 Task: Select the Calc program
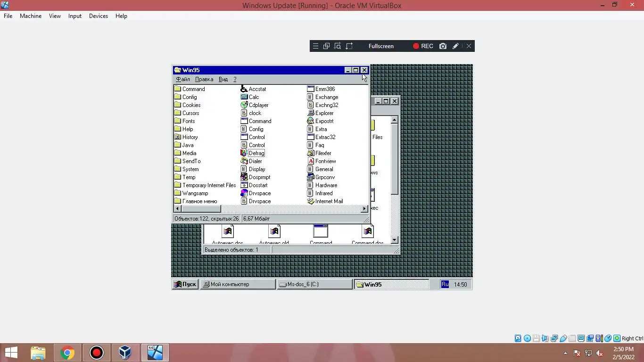pyautogui.click(x=249, y=97)
